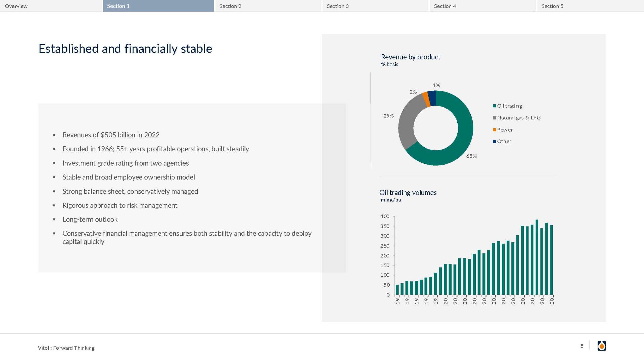
Task: Open the Section 4 tab
Action: [x=445, y=6]
